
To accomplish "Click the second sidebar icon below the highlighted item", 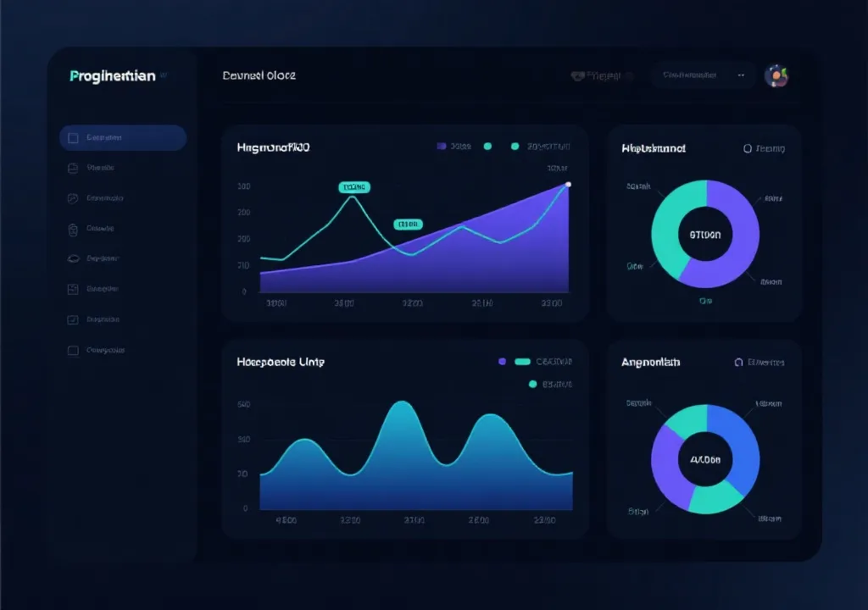I will pos(73,168).
